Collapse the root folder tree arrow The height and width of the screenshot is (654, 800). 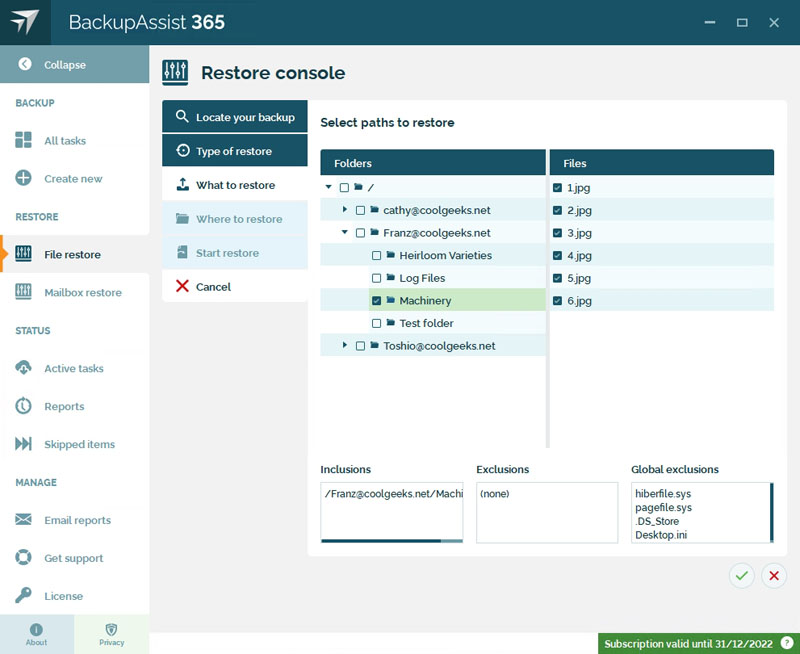tap(329, 187)
